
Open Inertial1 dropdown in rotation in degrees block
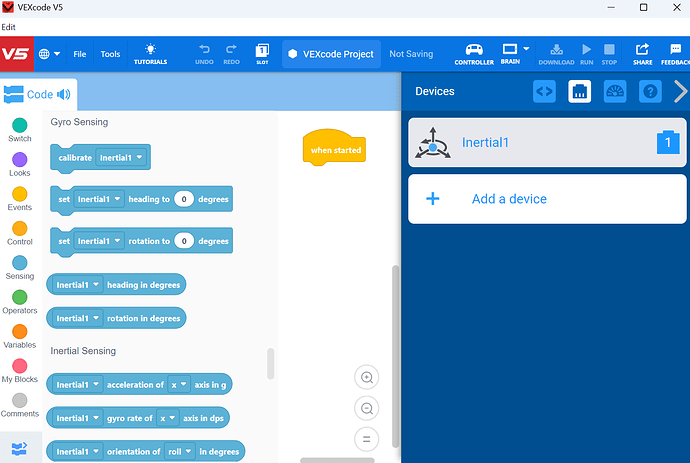click(77, 318)
